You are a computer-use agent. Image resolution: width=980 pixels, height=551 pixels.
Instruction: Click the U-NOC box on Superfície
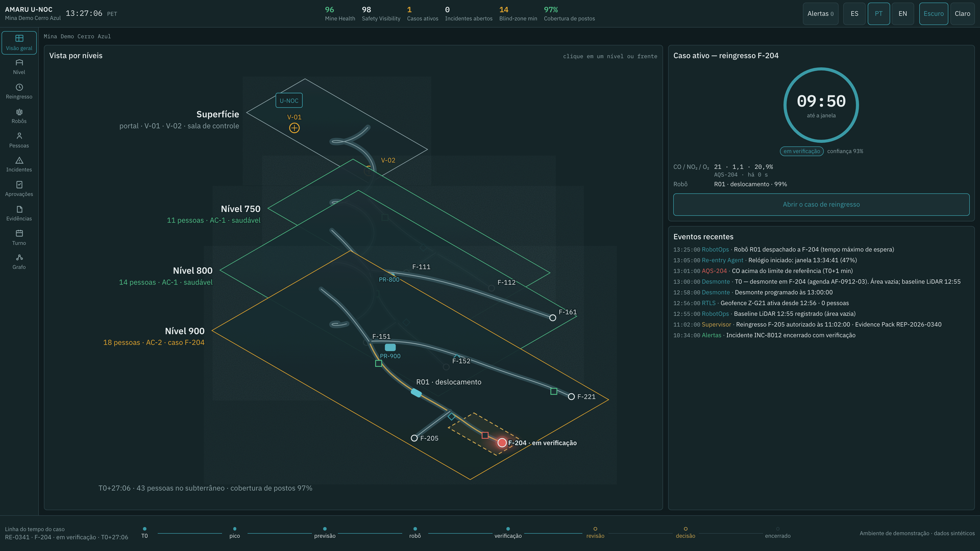[289, 101]
